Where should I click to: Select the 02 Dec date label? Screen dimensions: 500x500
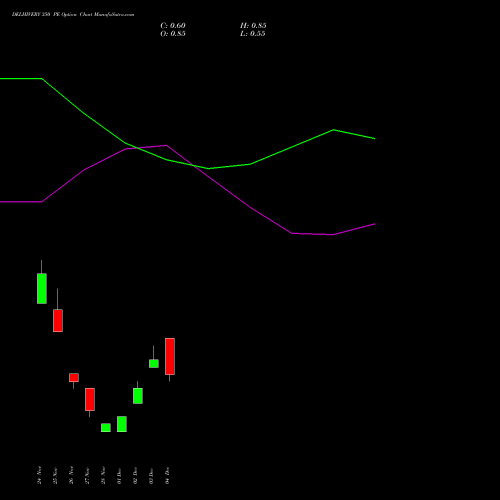(x=136, y=475)
